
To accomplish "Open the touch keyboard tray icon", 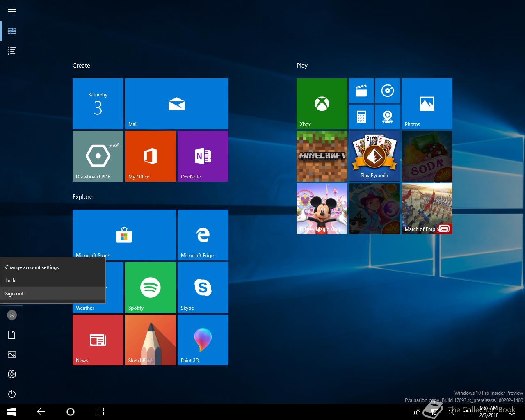I will click(467, 412).
